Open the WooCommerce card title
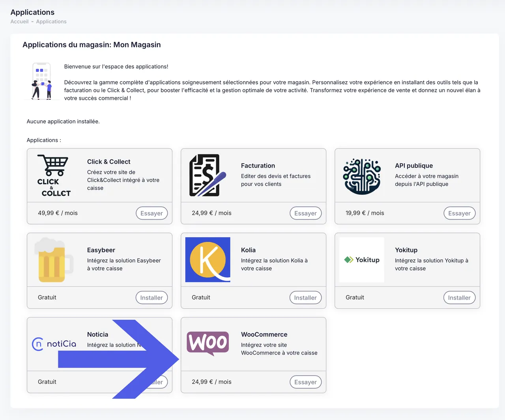 [264, 334]
